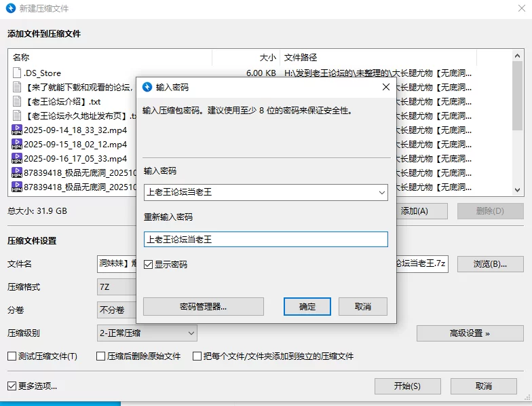The image size is (532, 406).
Task: Click the 【老王论坛介绍】.txt document icon
Action: [17, 101]
